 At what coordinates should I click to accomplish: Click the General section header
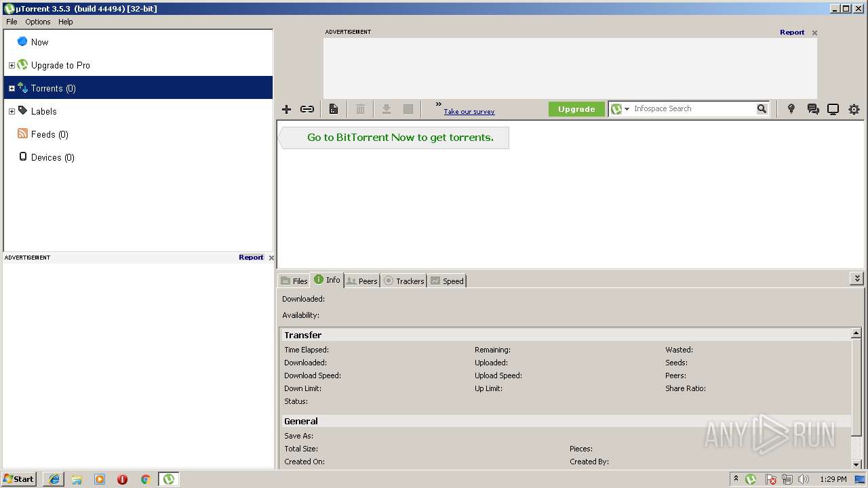pyautogui.click(x=566, y=421)
